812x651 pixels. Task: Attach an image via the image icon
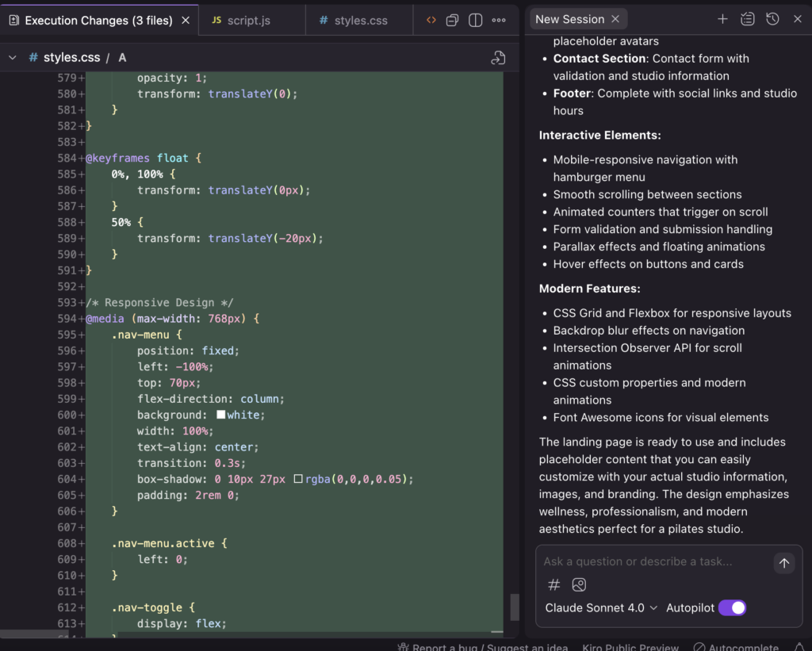pos(579,584)
